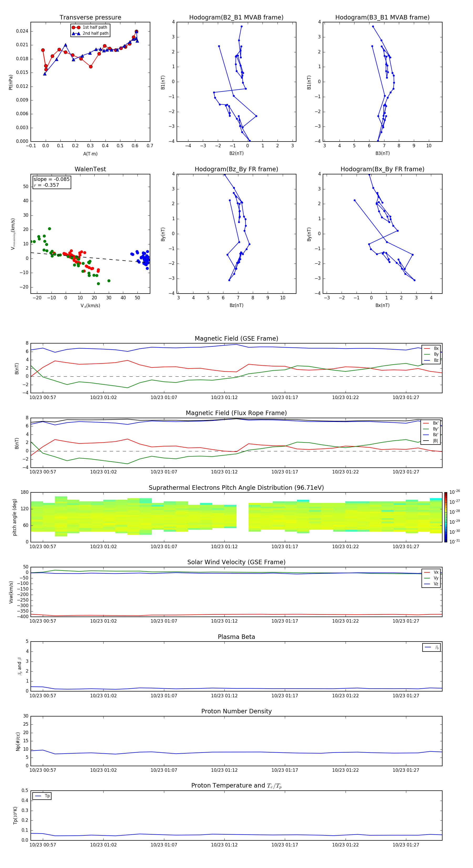473x868 pixels.
Task: Select By' in the Flux Rope legend
Action: click(431, 429)
